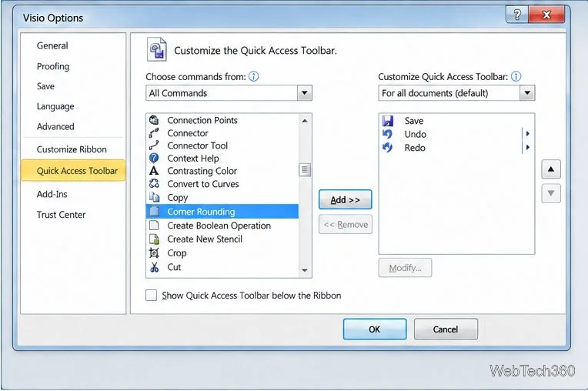Image resolution: width=588 pixels, height=391 pixels.
Task: Select Save in the toolbar list
Action: click(x=456, y=121)
